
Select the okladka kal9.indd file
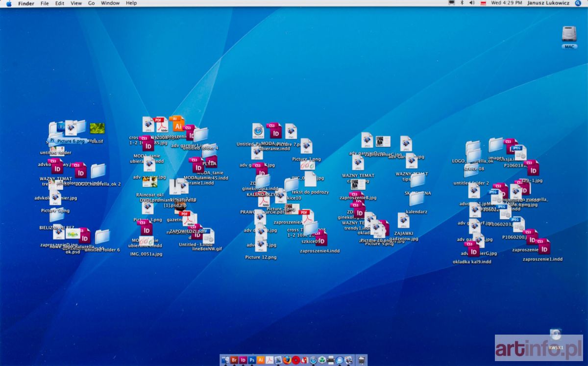point(472,249)
